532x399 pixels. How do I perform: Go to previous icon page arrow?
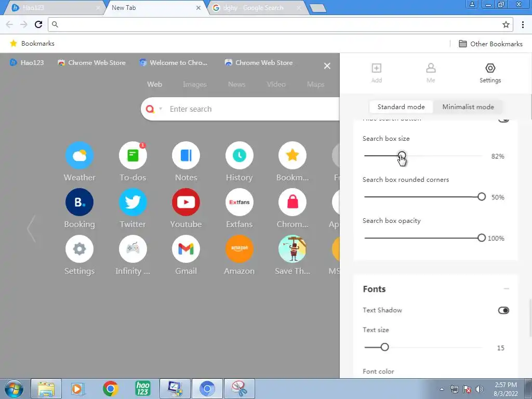point(31,229)
